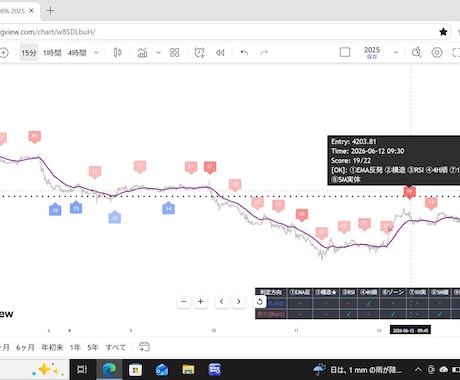Open Copilot sparkle icon in taskbar
The width and height of the screenshot is (460, 380).
pos(47,369)
